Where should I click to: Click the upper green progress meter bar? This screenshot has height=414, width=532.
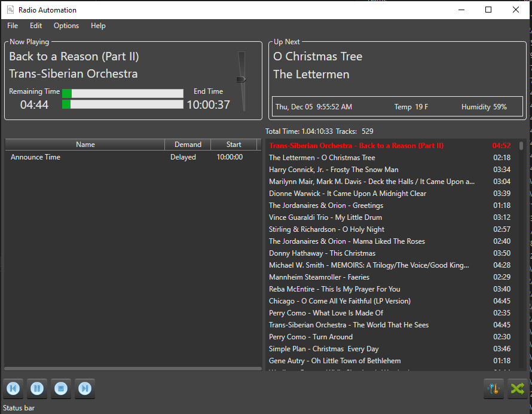click(x=123, y=93)
